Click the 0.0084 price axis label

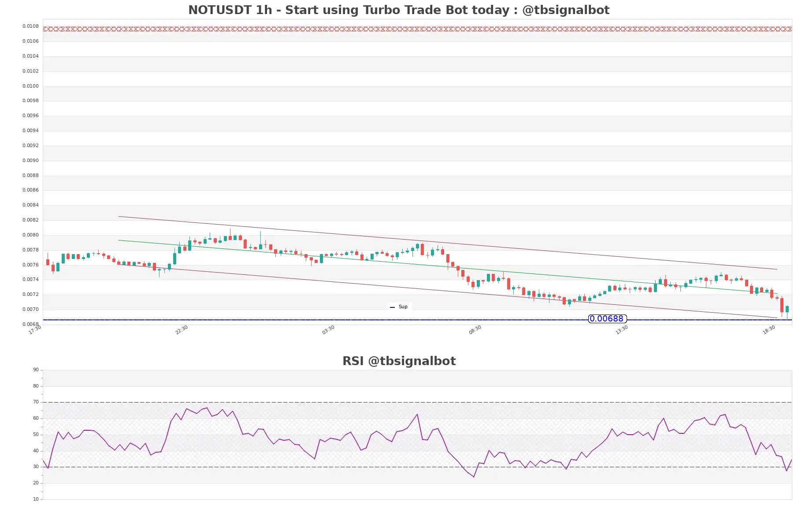pyautogui.click(x=30, y=205)
